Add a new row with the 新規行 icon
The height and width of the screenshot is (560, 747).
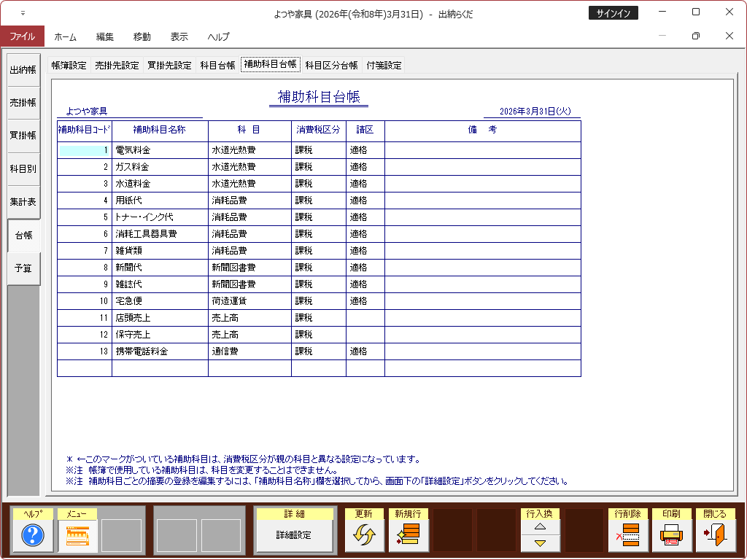coord(408,536)
